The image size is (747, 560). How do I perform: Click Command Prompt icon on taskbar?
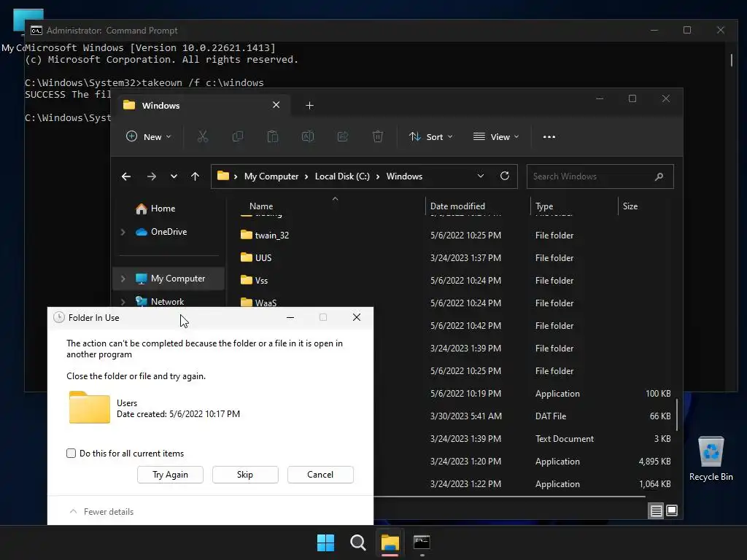point(422,542)
